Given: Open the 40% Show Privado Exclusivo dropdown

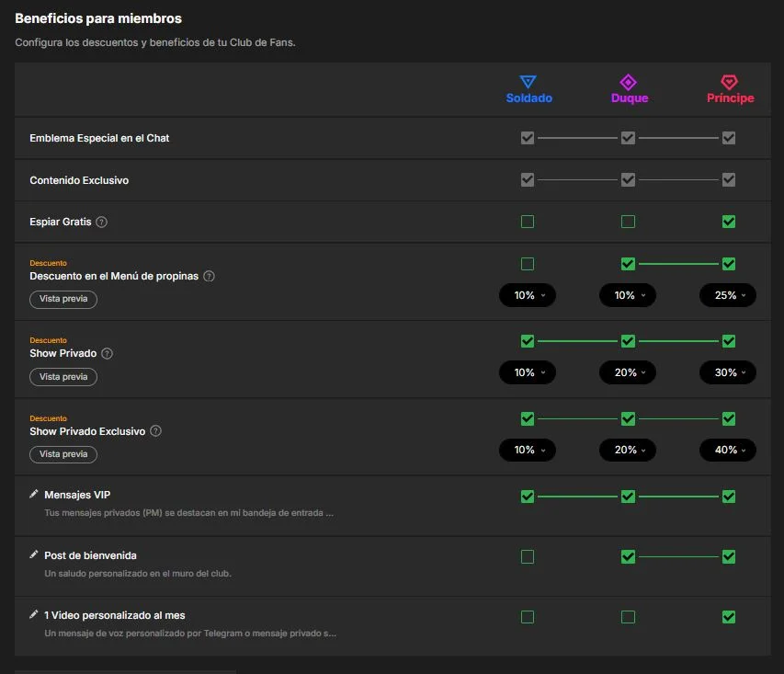Looking at the screenshot, I should (728, 450).
